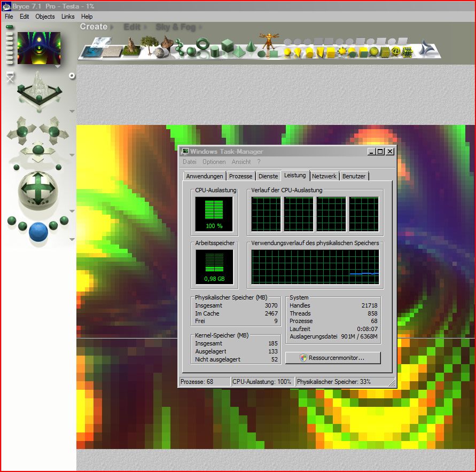This screenshot has width=476, height=472.
Task: Click the green ball right of Render
Action: pyautogui.click(x=53, y=225)
